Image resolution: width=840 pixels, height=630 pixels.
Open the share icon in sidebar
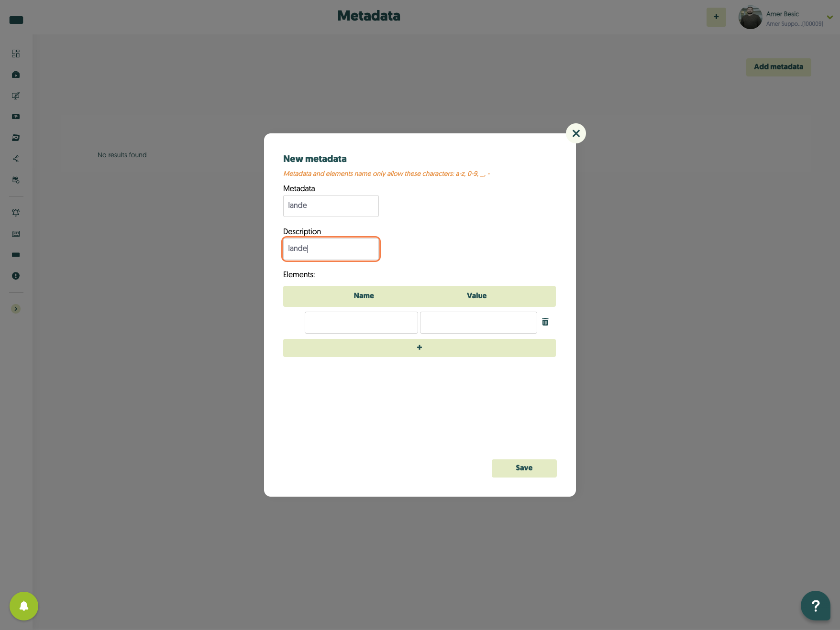(16, 159)
